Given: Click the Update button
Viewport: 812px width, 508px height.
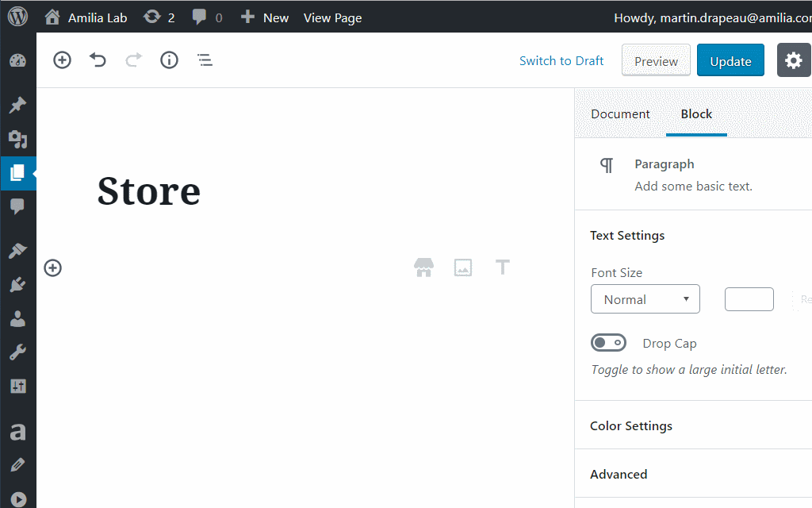Looking at the screenshot, I should click(730, 60).
